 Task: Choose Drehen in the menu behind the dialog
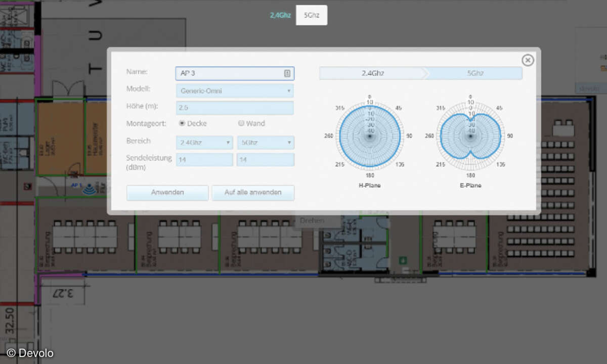[x=312, y=220]
